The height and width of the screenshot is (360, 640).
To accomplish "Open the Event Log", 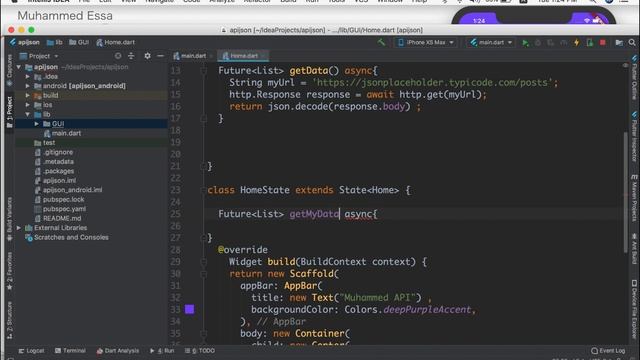I will point(608,351).
